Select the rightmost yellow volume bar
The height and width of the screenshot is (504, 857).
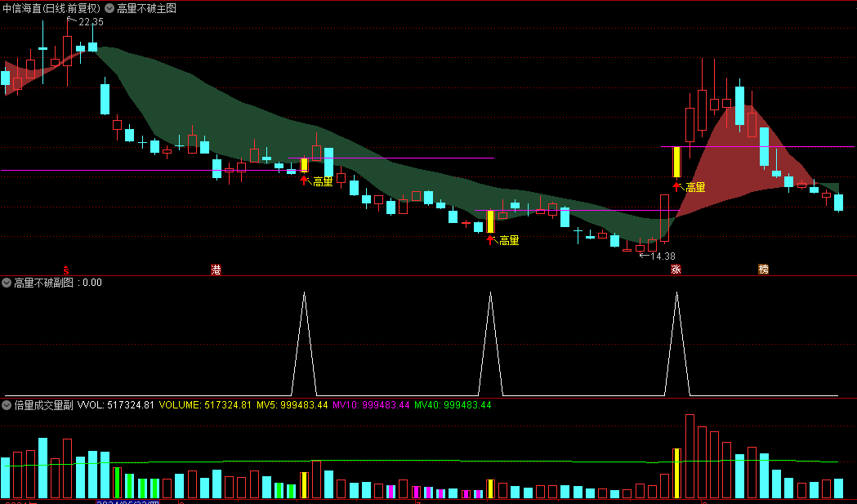[x=676, y=474]
